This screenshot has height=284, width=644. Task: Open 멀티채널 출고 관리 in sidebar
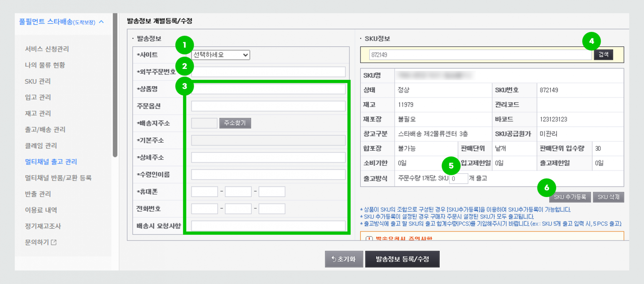51,161
